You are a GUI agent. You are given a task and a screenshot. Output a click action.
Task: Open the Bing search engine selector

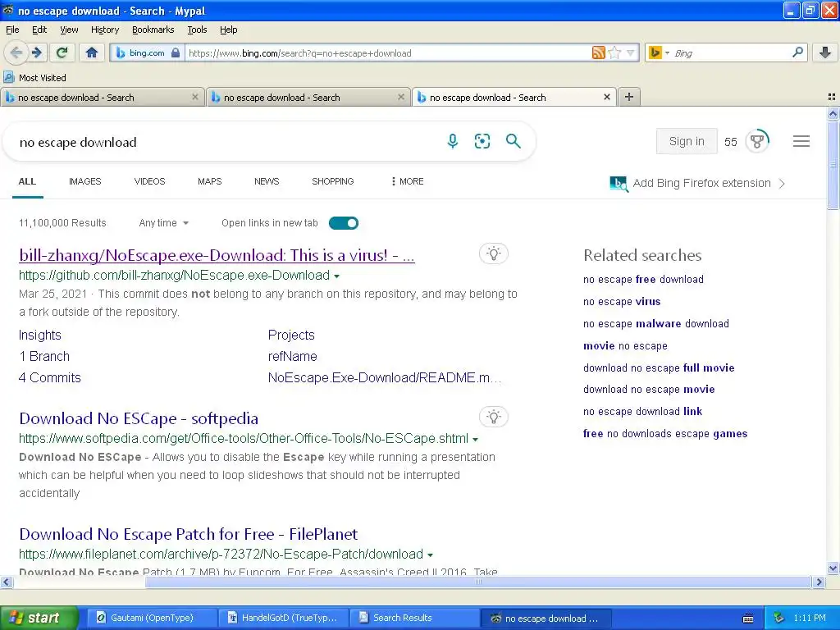pyautogui.click(x=658, y=52)
